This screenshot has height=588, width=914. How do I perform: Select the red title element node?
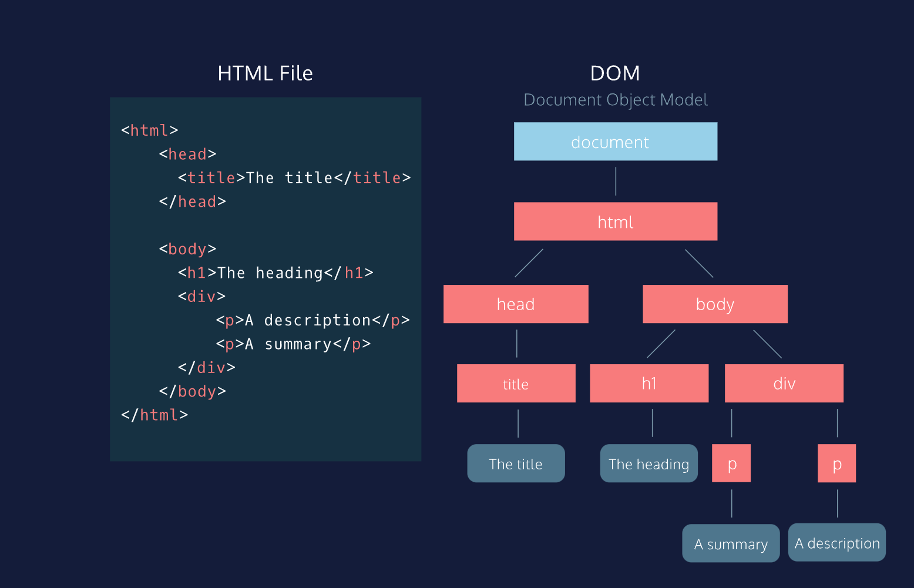[516, 384]
